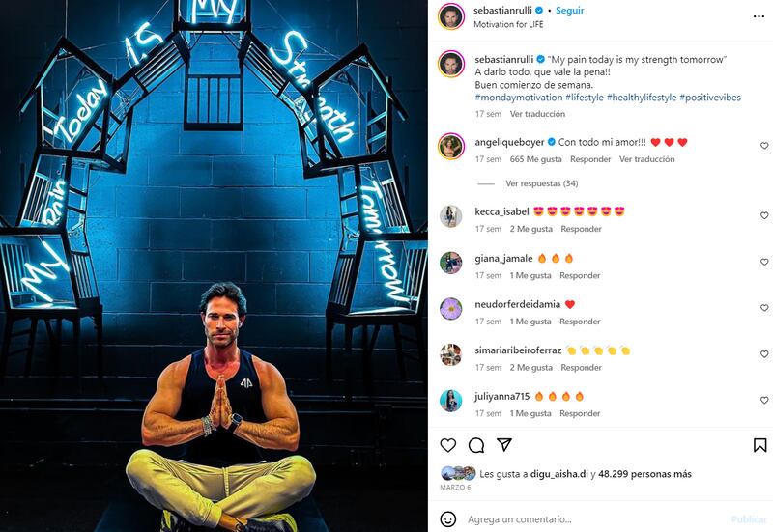The image size is (773, 532).
Task: Share the post via paper plane icon
Action: click(x=503, y=445)
